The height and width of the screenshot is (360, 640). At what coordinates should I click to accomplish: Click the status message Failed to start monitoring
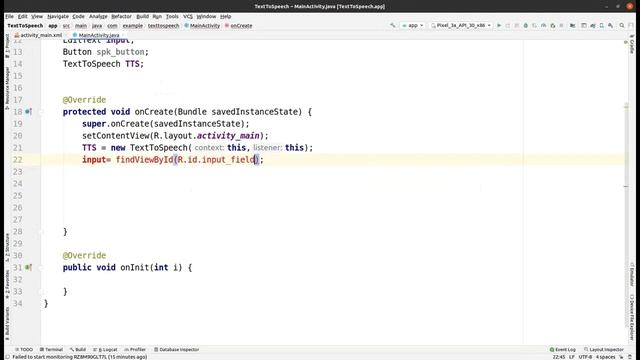coord(80,357)
